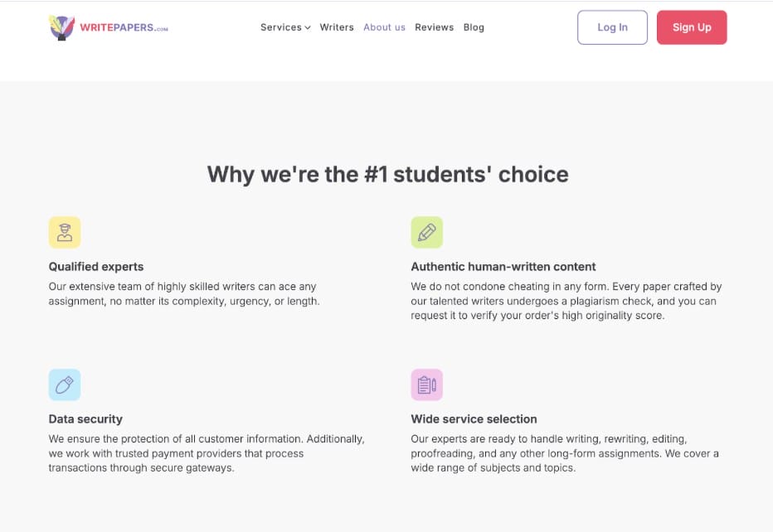Navigate to the Blog
Screen dimensions: 773x532
point(474,27)
